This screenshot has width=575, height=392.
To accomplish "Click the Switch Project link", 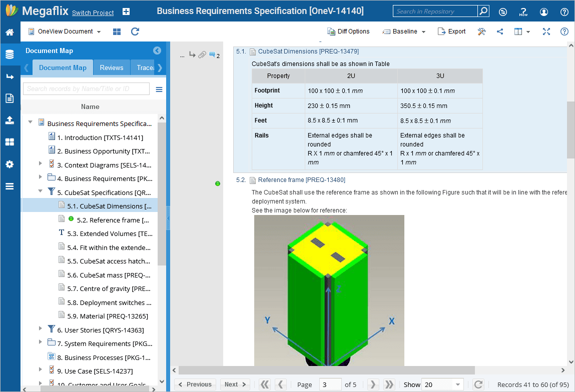I will (93, 13).
